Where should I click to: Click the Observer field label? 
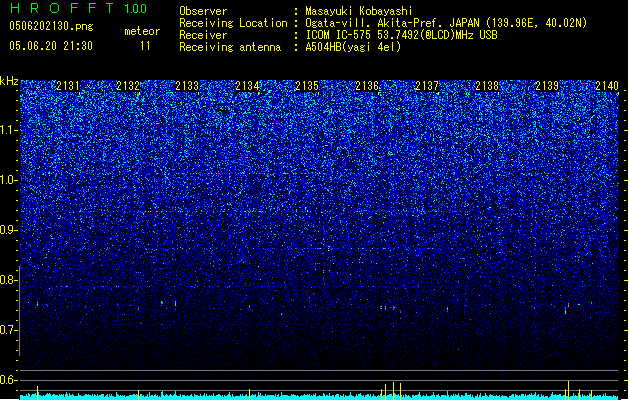(203, 11)
